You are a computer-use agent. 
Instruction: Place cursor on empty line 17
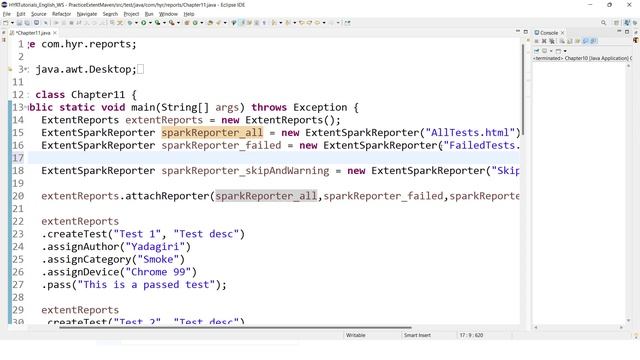(274, 158)
